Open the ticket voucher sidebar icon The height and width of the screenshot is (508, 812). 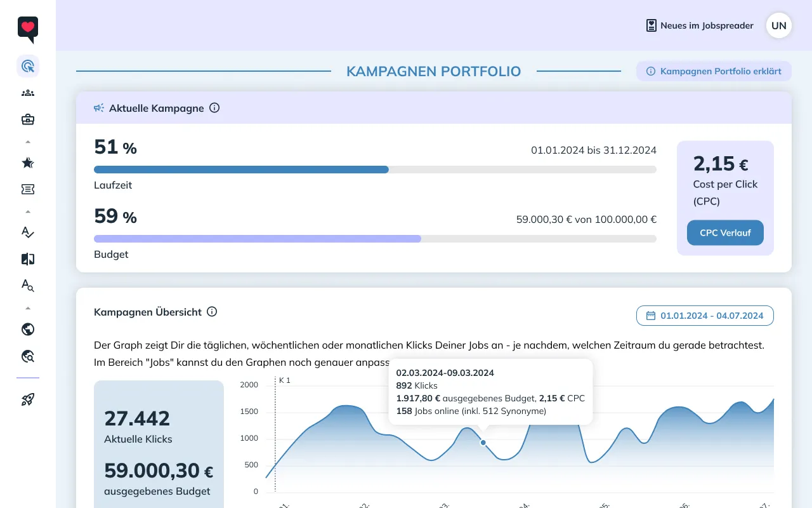[x=28, y=189]
